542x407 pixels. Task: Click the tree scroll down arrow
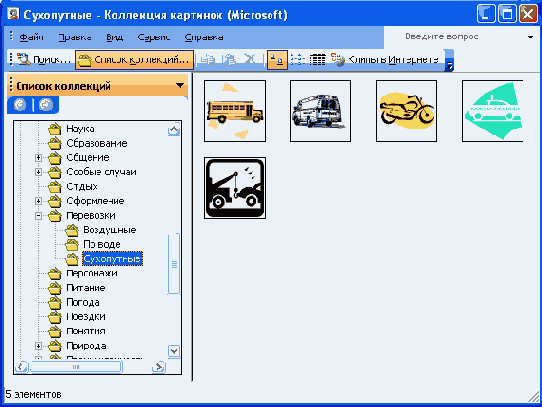174,351
